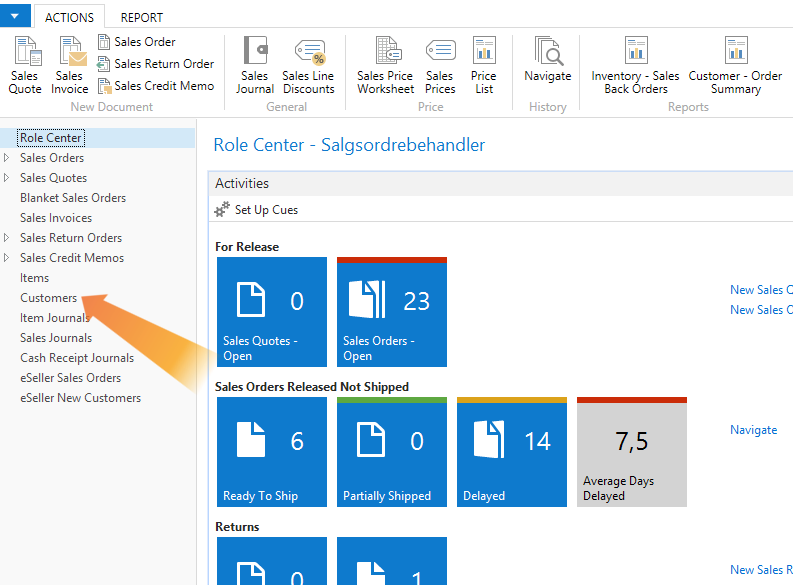Open the Price List report
Viewport: 793px width, 585px height.
pos(484,65)
